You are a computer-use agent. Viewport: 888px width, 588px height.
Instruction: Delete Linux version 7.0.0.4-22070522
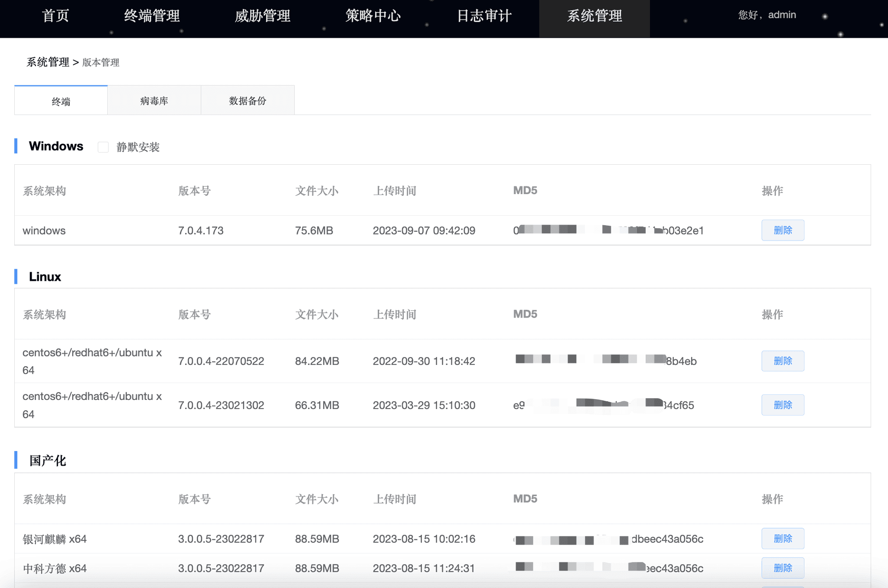[x=783, y=361]
